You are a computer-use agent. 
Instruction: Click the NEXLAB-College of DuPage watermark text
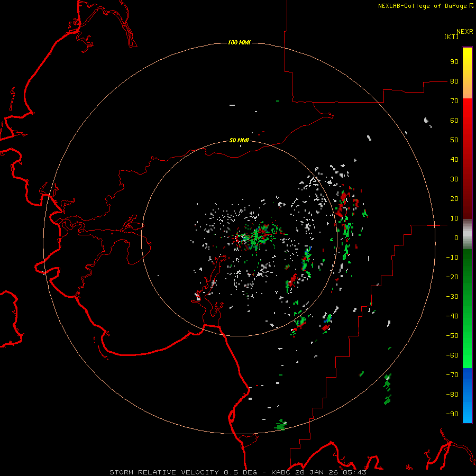pos(425,6)
